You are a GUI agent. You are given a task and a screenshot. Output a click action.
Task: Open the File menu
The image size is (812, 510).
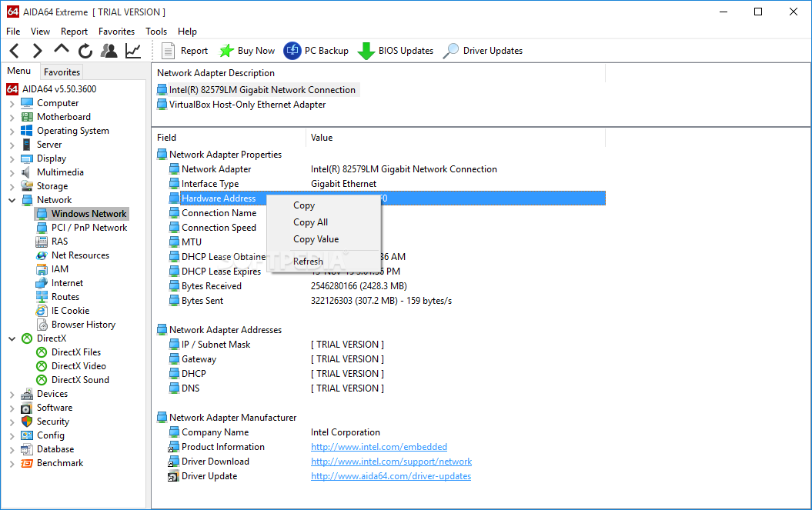pos(13,32)
